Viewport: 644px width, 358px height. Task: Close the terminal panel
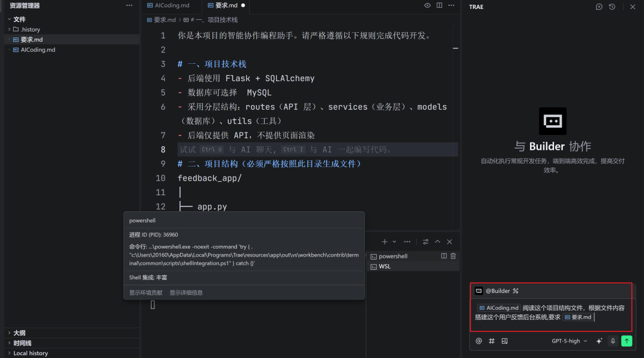(450, 242)
